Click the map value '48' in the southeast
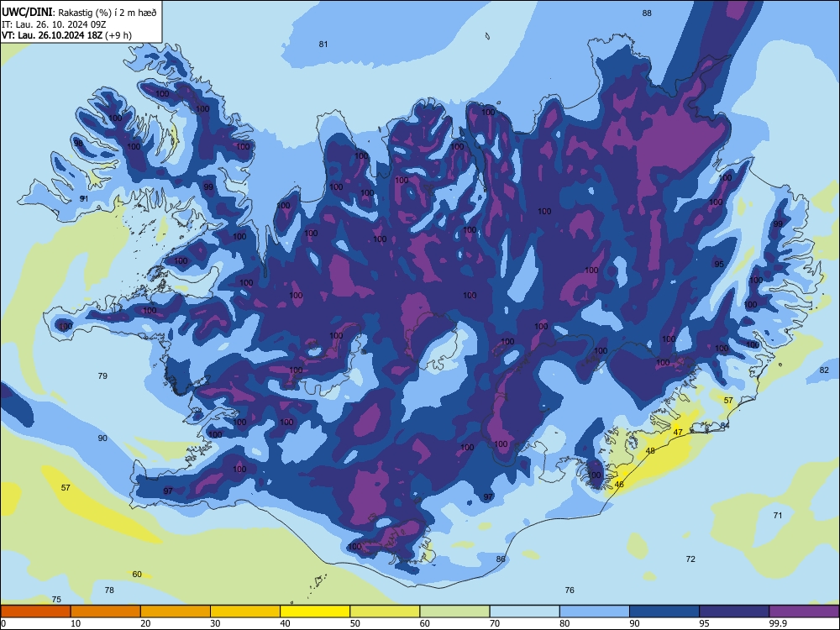This screenshot has width=840, height=630. pyautogui.click(x=650, y=450)
